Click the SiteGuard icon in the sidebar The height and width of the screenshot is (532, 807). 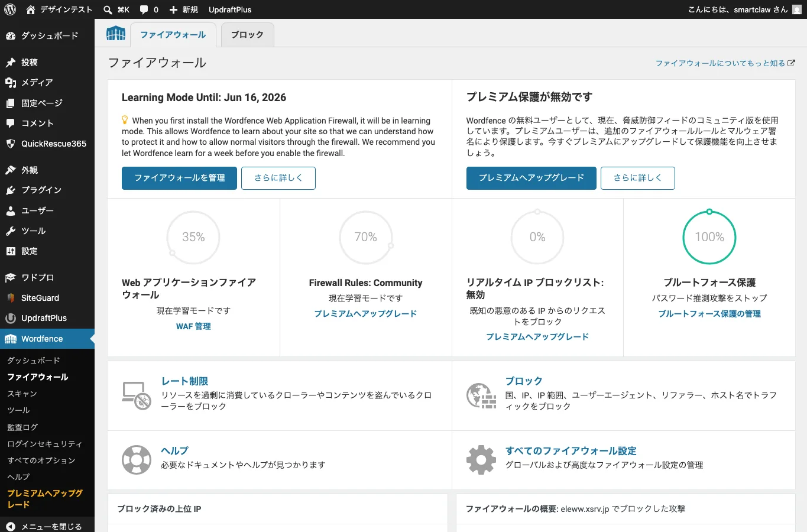click(x=11, y=298)
